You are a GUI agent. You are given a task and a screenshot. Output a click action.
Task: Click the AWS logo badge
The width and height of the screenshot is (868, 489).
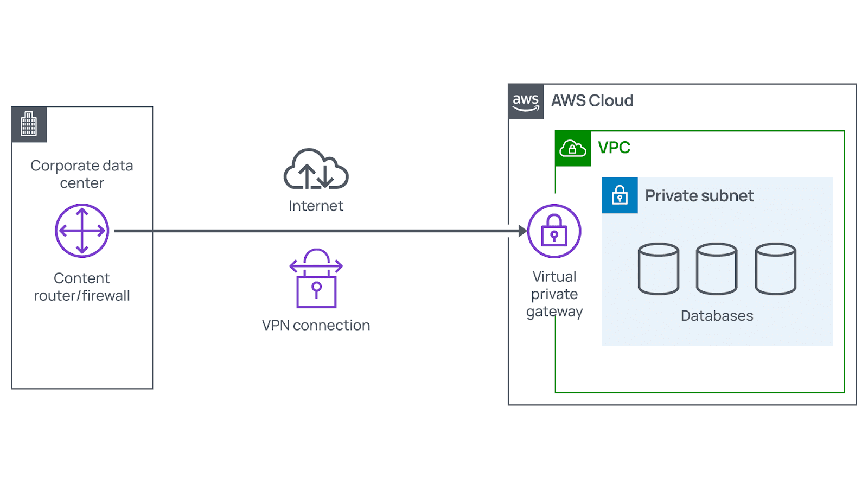click(x=526, y=101)
